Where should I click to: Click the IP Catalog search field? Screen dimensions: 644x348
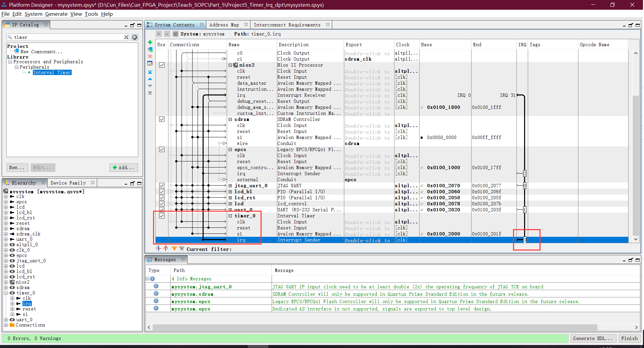[x=68, y=37]
